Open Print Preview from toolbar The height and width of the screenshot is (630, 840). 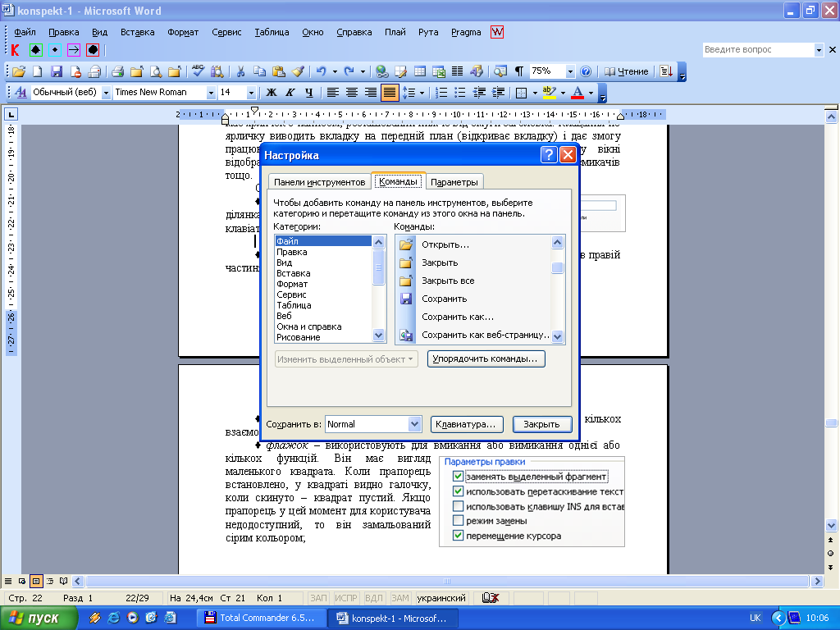(155, 71)
